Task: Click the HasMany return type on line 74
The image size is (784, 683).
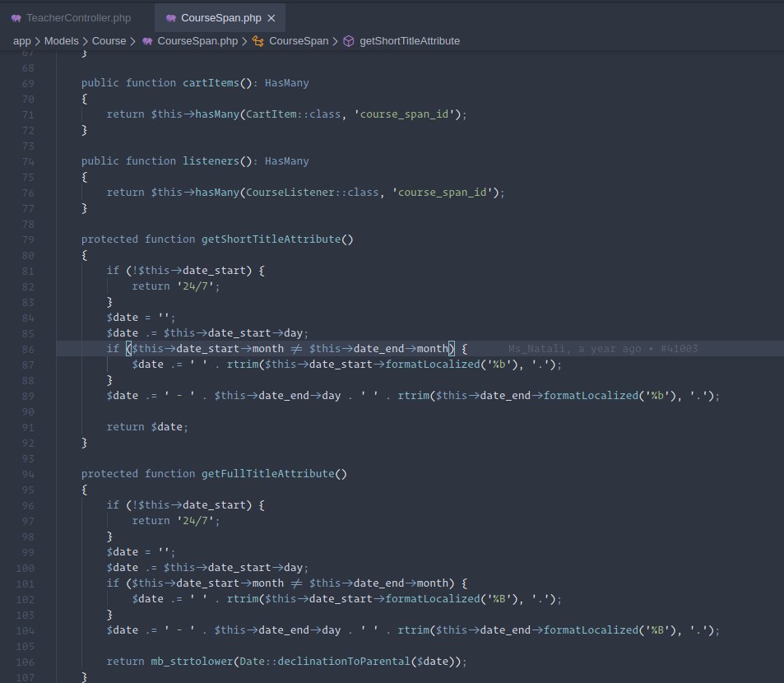Action: pyautogui.click(x=287, y=161)
